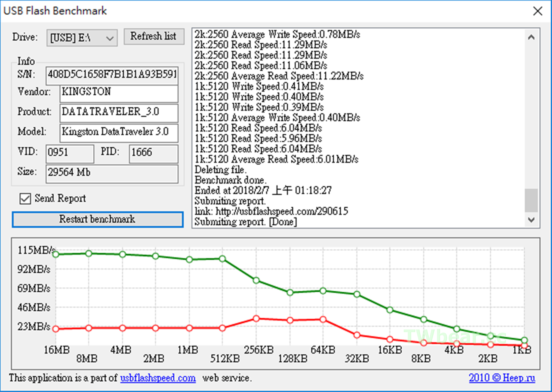Click the log scroll up arrow
The width and height of the screenshot is (552, 392).
[531, 37]
